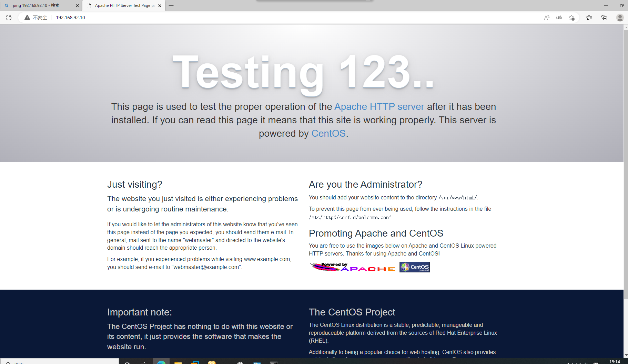Follow the Apache HTTP server link

[x=379, y=107]
